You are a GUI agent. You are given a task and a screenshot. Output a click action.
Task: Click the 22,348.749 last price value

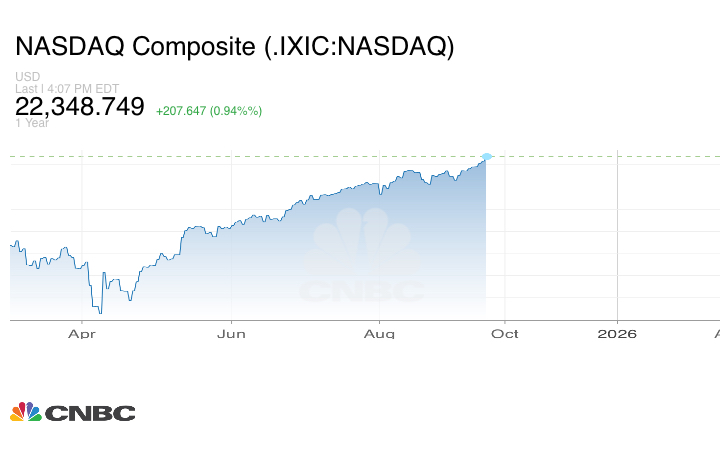click(80, 107)
